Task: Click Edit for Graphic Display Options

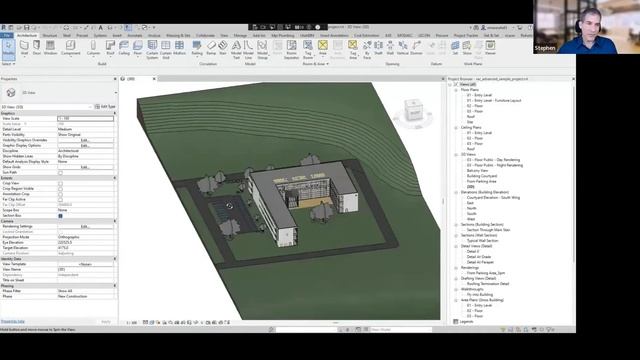Action: [x=85, y=145]
